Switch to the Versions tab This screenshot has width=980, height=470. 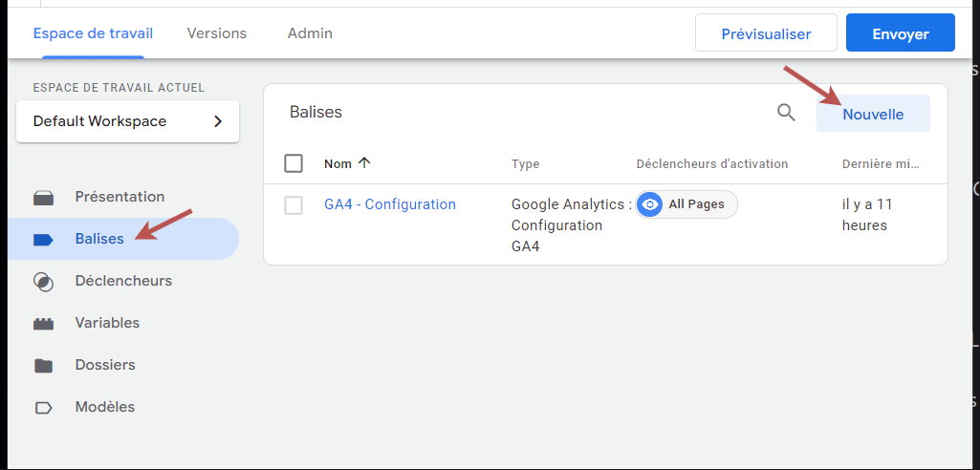[217, 33]
